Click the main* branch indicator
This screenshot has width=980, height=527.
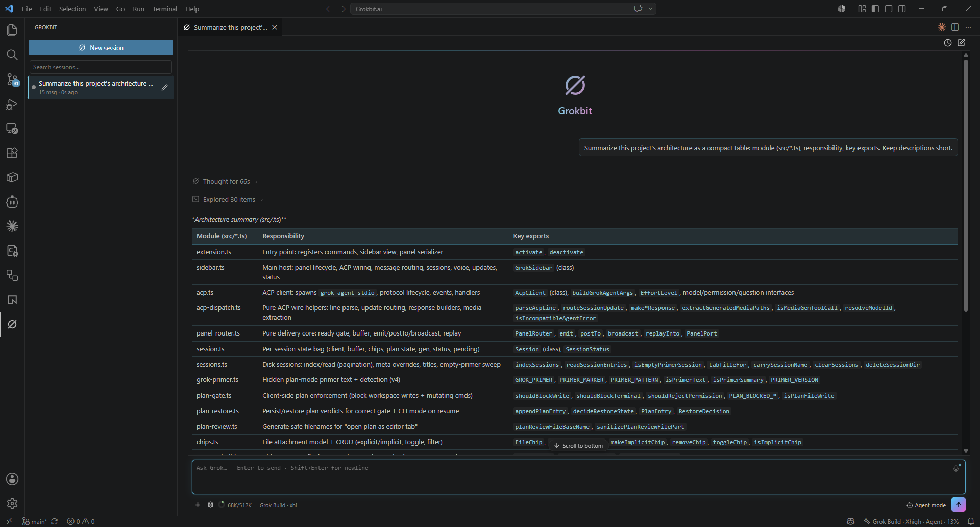[35, 521]
